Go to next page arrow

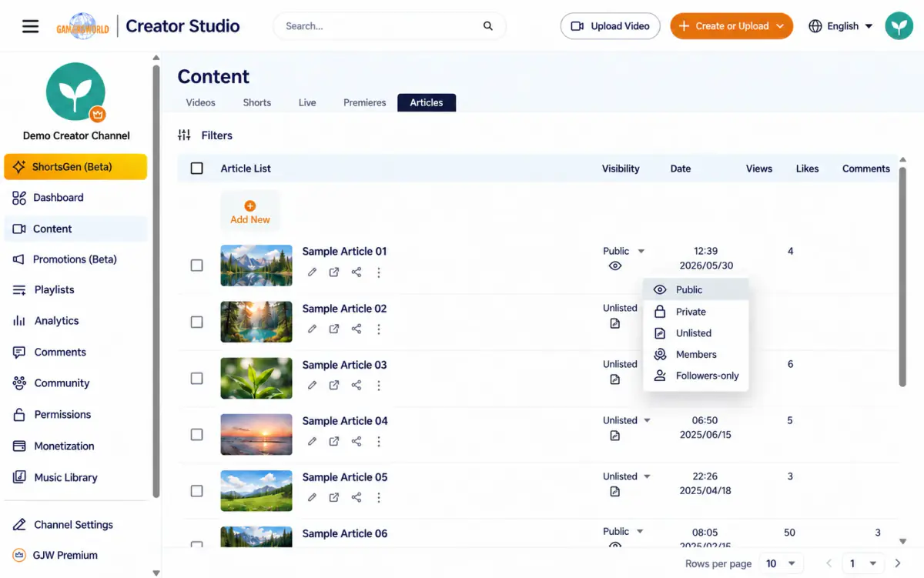point(898,563)
